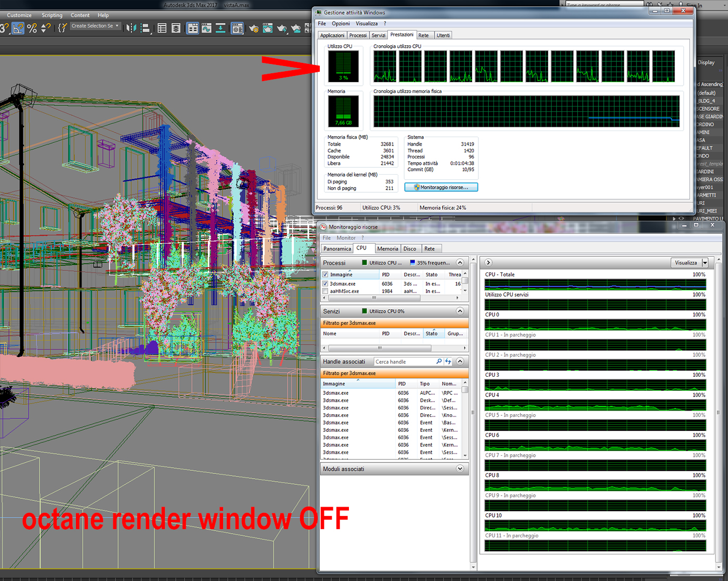This screenshot has width=728, height=581.
Task: Toggle the 3ds Max Ribbon button
Action: click(x=192, y=28)
